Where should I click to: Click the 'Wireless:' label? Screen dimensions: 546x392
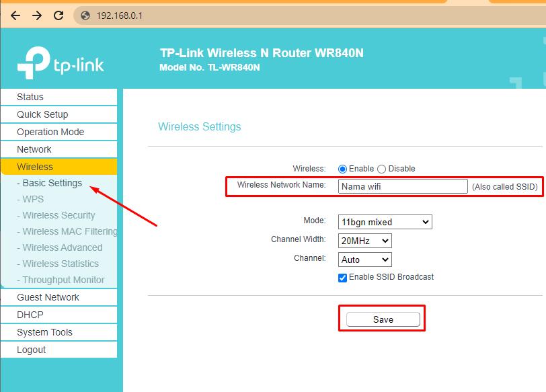tap(309, 169)
